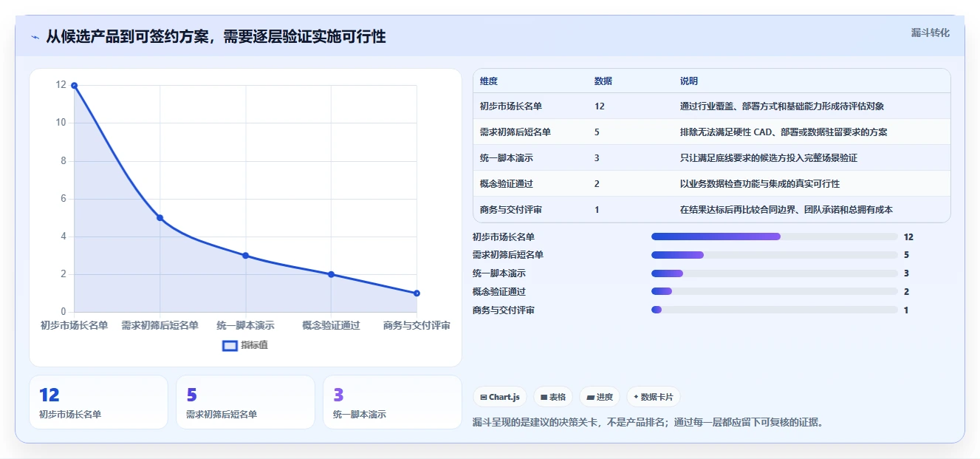
Task: Click the 进度 chip
Action: tap(600, 397)
